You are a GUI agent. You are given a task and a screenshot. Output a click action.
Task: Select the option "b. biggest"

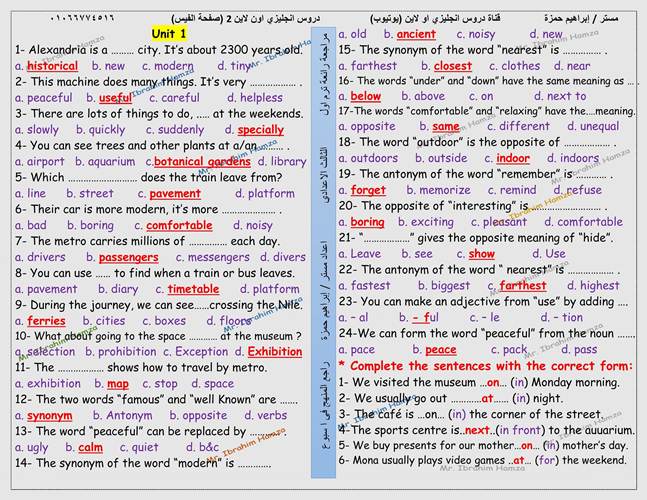(x=444, y=286)
